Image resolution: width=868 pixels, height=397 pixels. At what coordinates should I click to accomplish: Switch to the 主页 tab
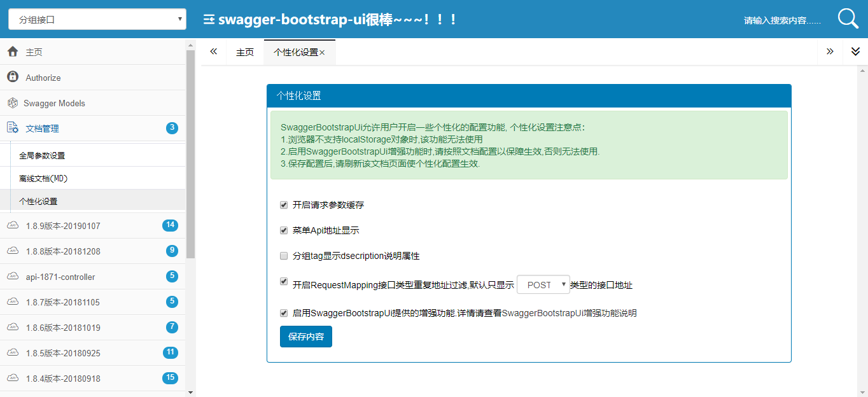[x=245, y=53]
